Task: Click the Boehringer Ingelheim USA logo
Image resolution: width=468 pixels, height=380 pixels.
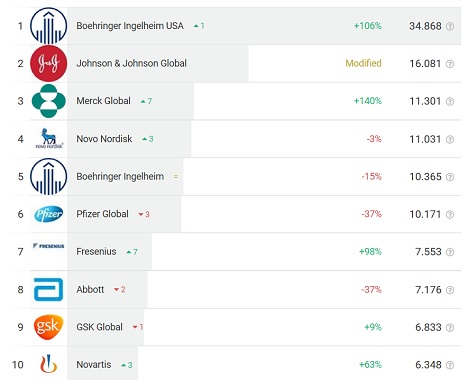Action: [49, 26]
